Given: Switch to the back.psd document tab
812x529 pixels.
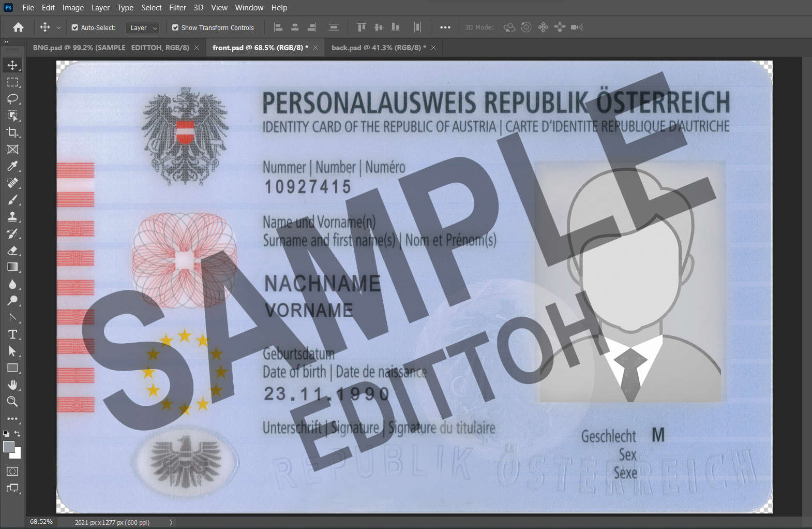Looking at the screenshot, I should (x=379, y=48).
